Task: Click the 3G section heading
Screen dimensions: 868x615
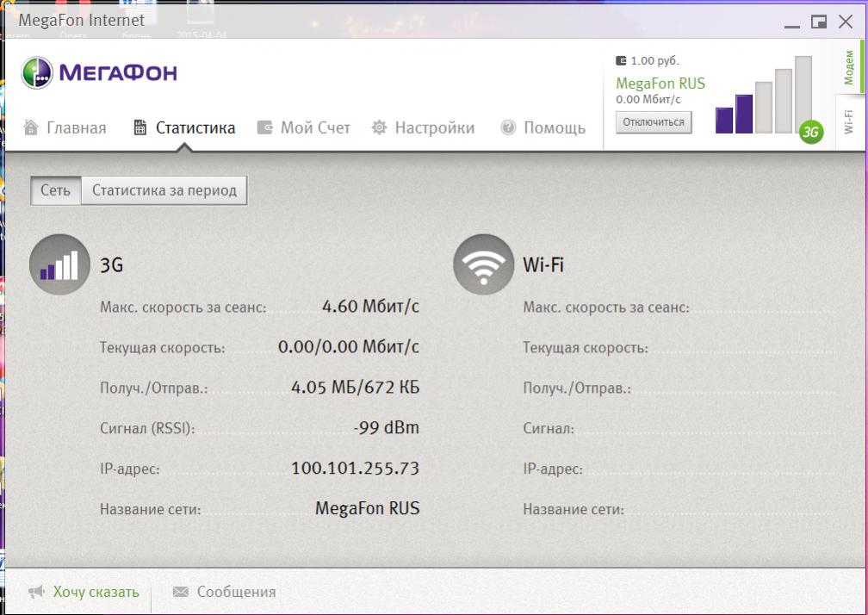Action: (111, 264)
